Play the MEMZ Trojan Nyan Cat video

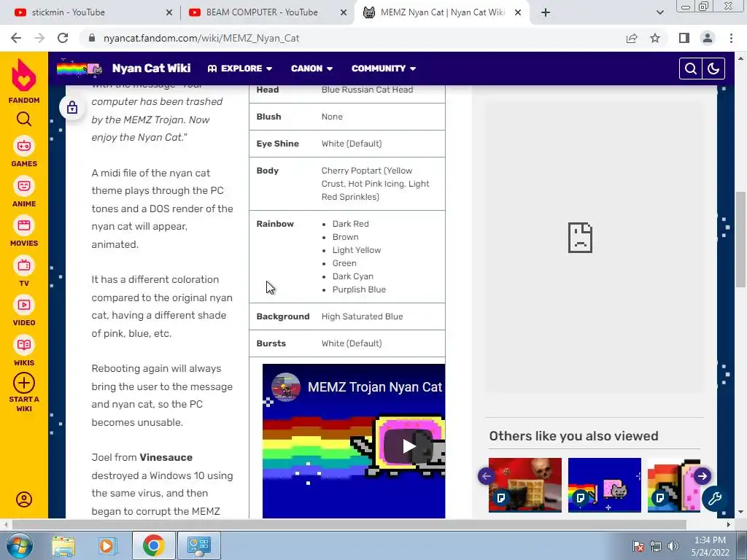tap(409, 446)
